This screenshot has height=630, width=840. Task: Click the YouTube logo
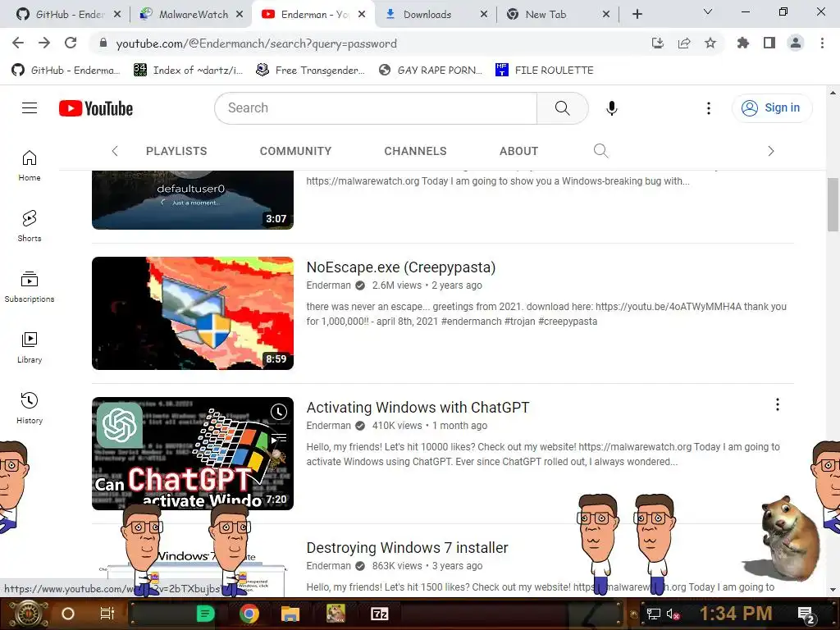(96, 108)
